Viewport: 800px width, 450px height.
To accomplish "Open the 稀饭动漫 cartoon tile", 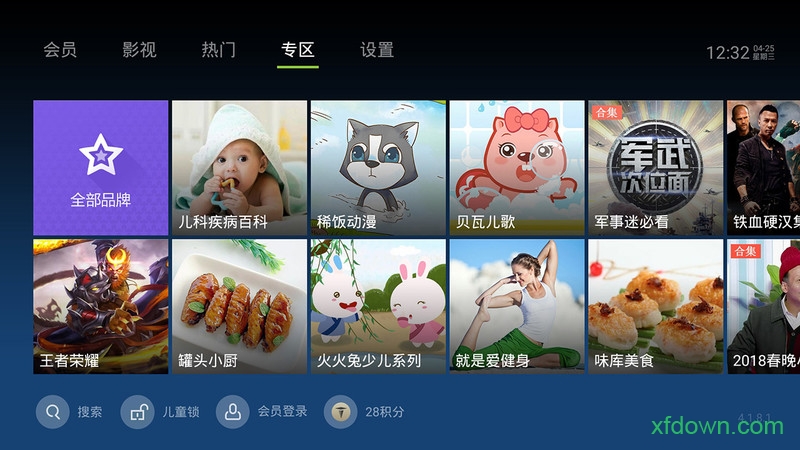I will point(378,168).
